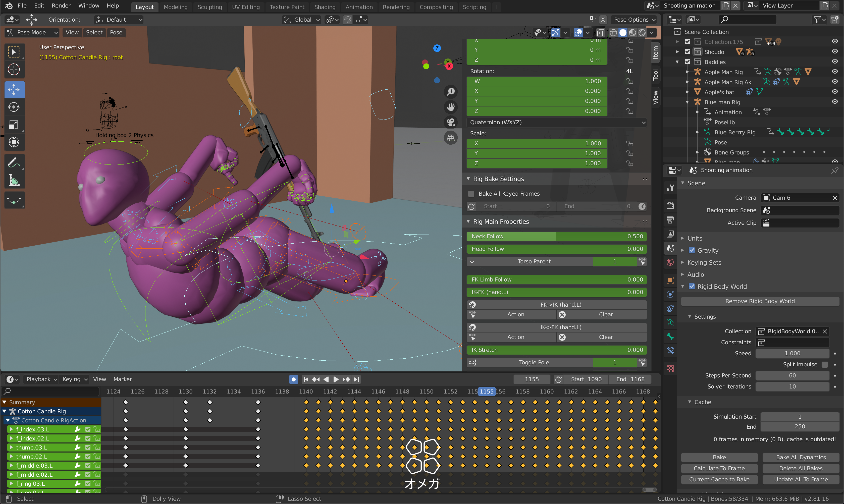
Task: Select the Transform tool
Action: [x=14, y=142]
